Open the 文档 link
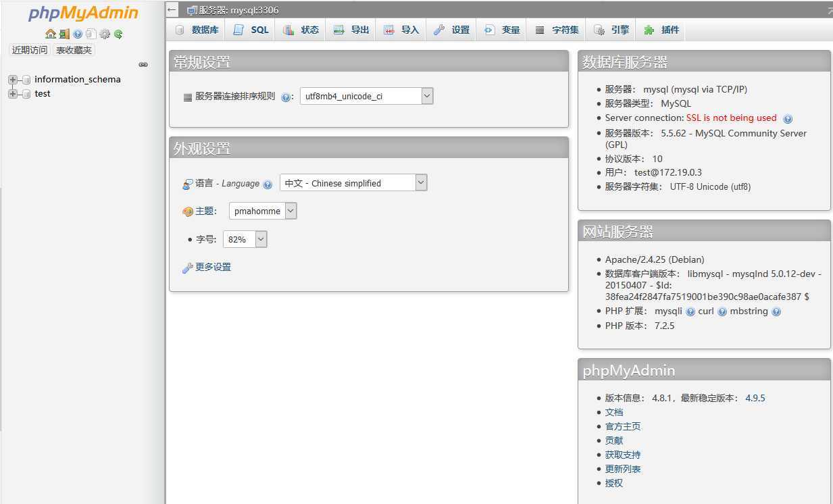 614,412
